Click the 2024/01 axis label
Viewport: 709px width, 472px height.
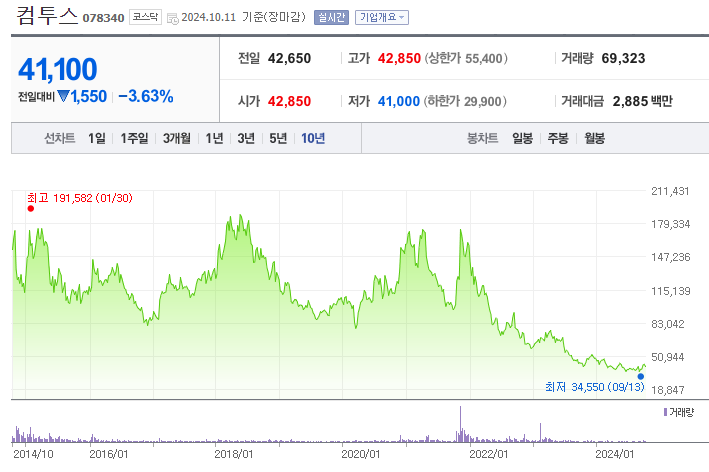(x=614, y=454)
